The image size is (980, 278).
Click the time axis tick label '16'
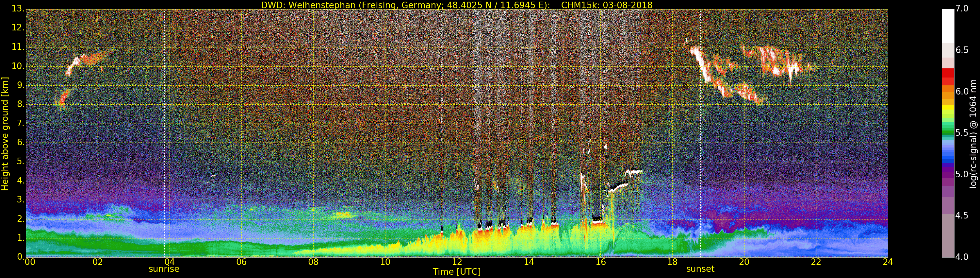pyautogui.click(x=601, y=262)
